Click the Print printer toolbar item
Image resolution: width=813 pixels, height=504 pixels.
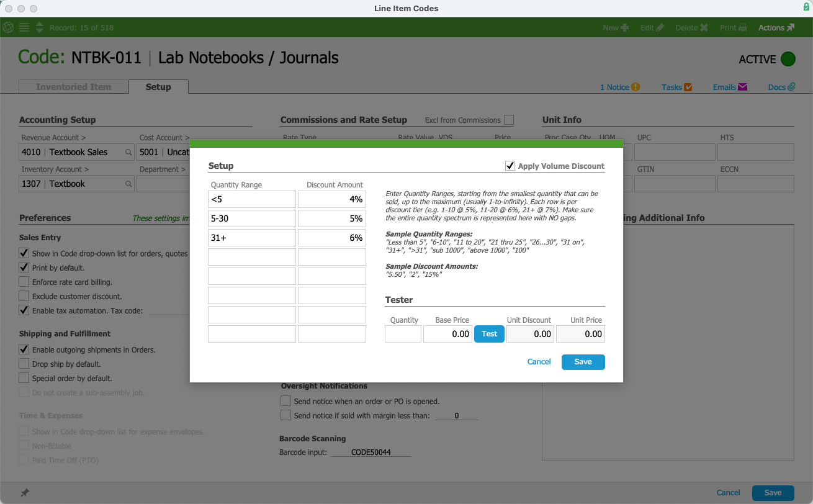click(x=733, y=27)
